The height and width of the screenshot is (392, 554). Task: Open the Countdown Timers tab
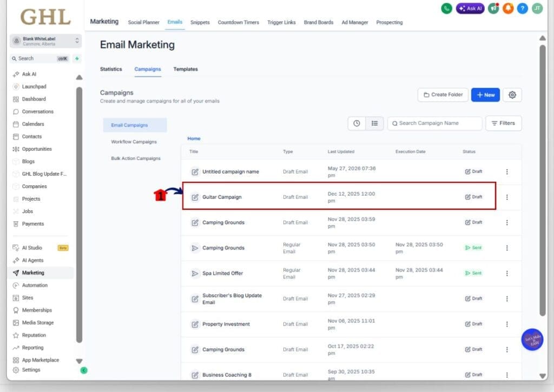click(x=239, y=22)
